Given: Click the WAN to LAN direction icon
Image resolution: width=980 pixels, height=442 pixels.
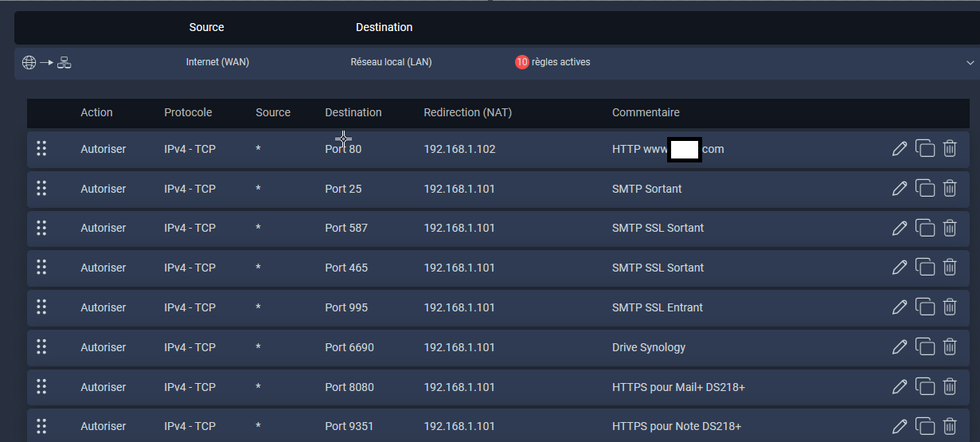Looking at the screenshot, I should click(x=46, y=62).
